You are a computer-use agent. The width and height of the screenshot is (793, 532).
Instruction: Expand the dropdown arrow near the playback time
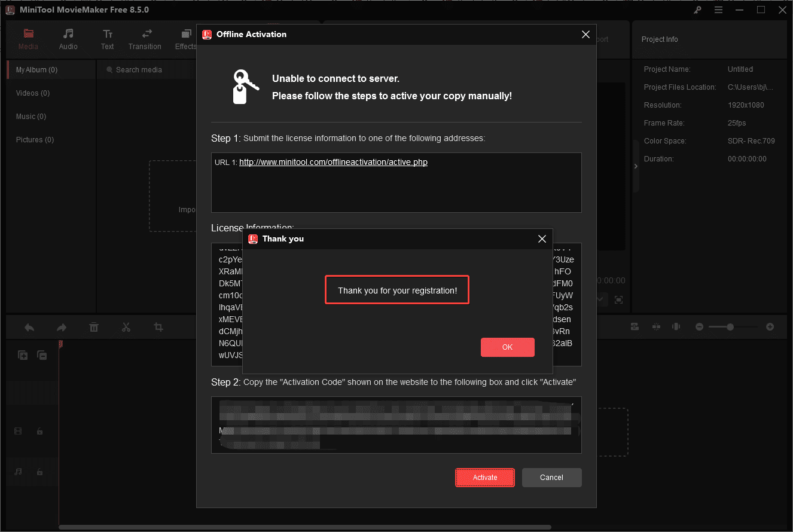tap(600, 299)
